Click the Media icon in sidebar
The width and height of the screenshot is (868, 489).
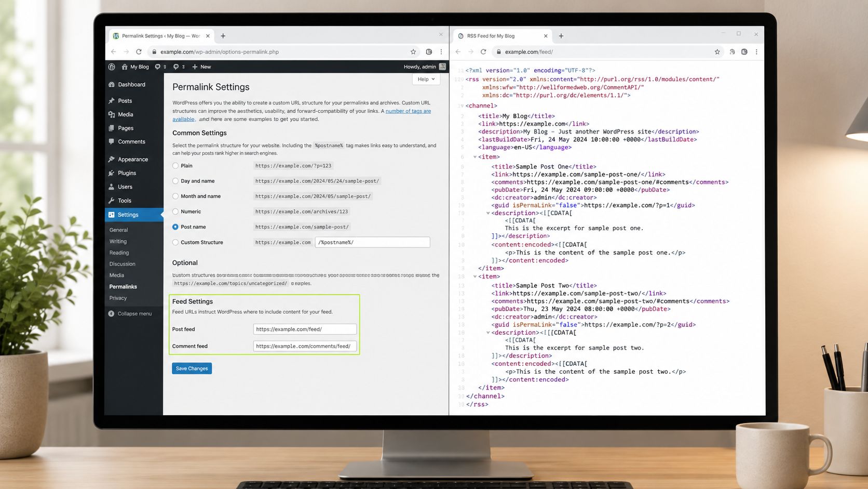[112, 114]
